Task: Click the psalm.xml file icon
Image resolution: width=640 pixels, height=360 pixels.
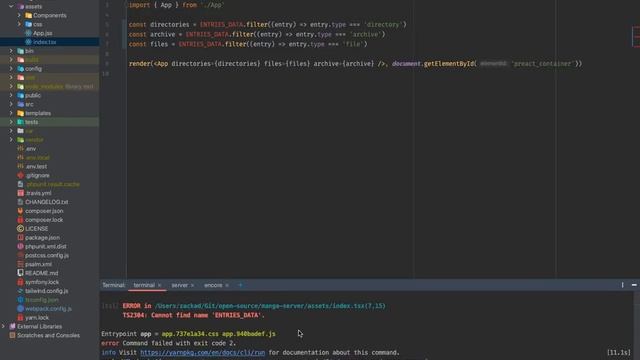Action: click(20, 264)
